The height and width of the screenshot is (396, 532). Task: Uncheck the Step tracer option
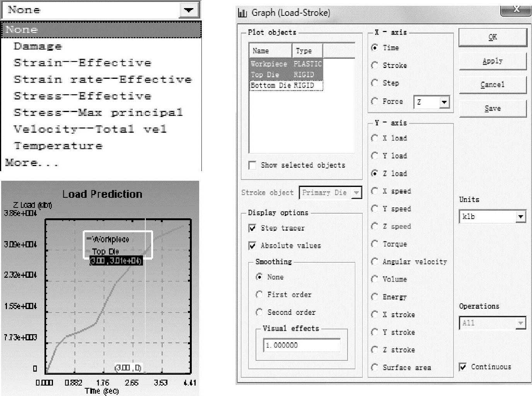[x=252, y=228]
